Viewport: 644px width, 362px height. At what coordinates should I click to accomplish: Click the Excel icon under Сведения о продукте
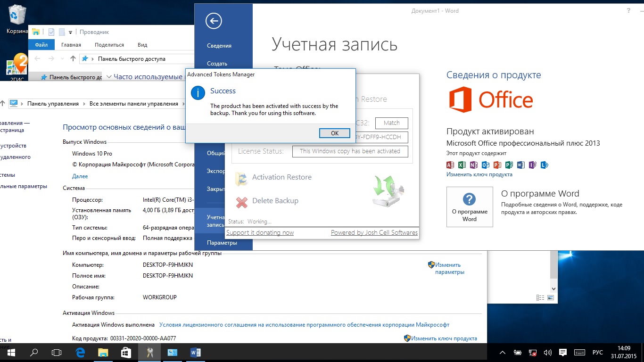462,165
